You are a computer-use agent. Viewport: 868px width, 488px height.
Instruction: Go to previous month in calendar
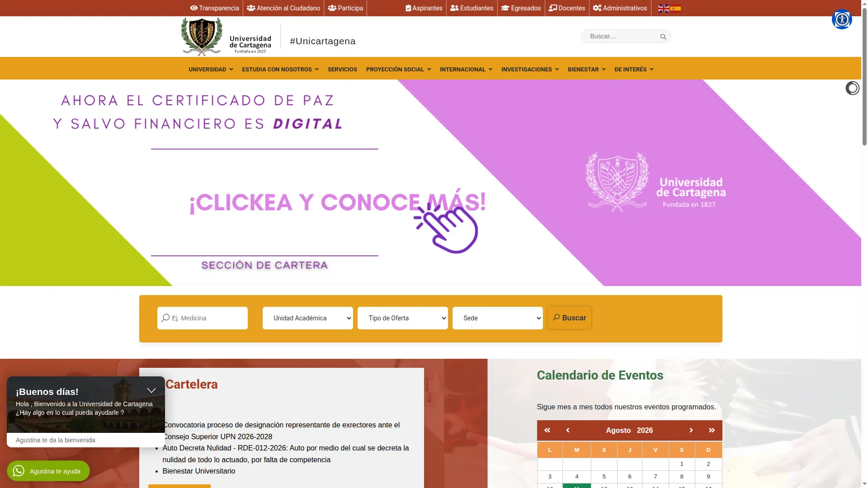[568, 430]
